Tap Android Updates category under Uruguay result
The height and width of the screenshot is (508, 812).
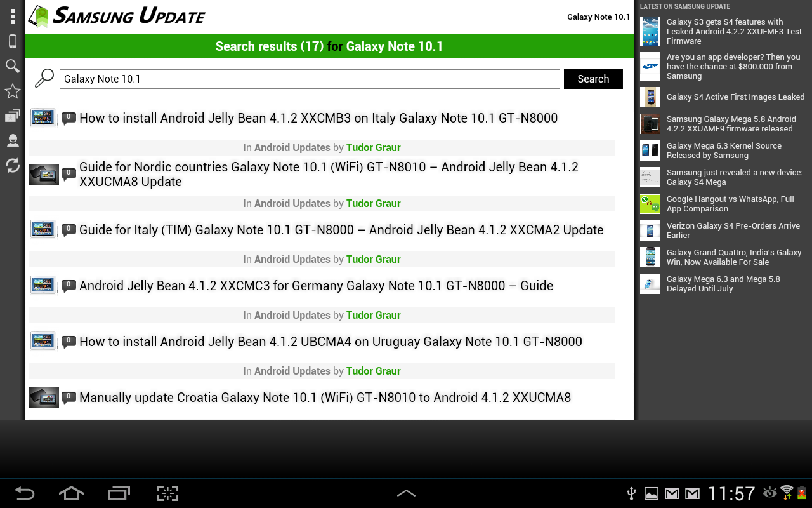[x=292, y=371]
